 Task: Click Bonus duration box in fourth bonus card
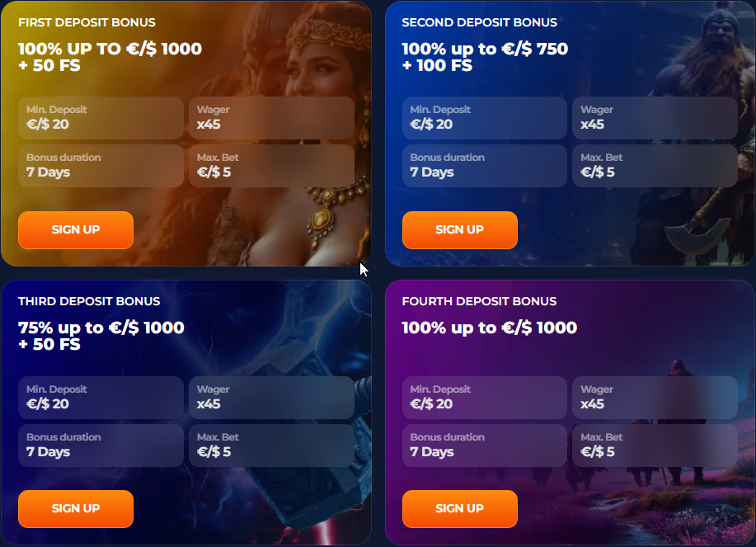[x=485, y=446]
